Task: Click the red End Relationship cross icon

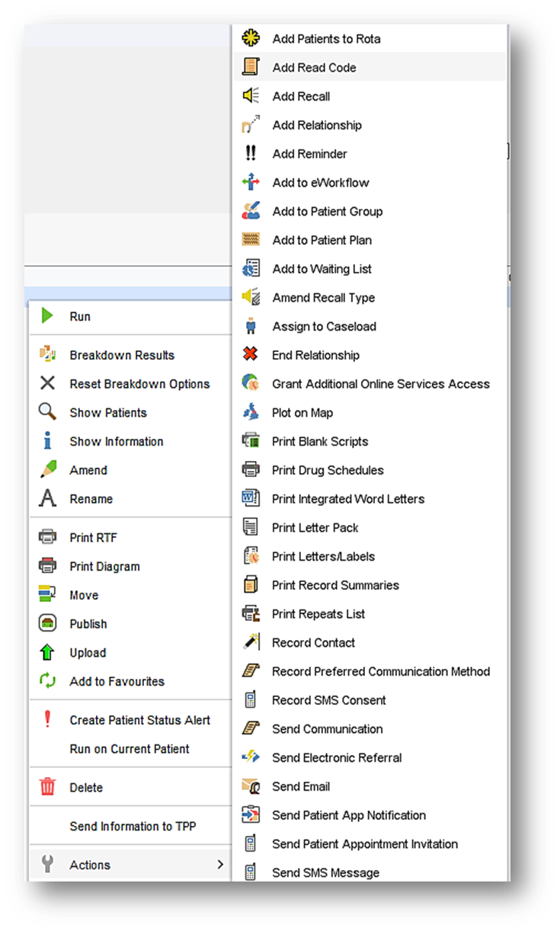Action: click(x=251, y=355)
